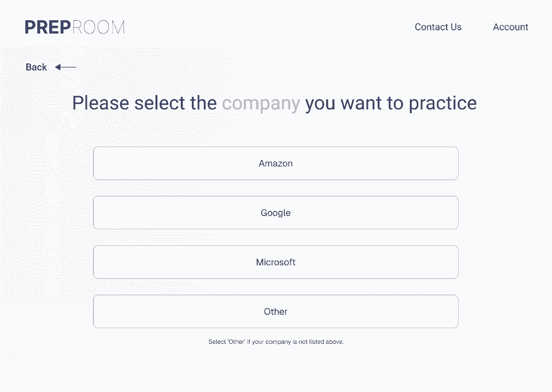This screenshot has height=392, width=552.
Task: Click the arrowhead tip beside Back
Action: [57, 68]
